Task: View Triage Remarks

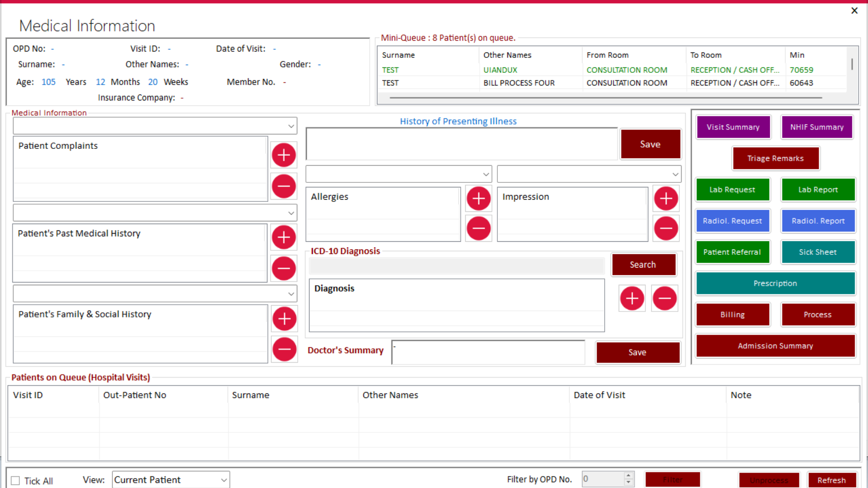Action: point(775,158)
